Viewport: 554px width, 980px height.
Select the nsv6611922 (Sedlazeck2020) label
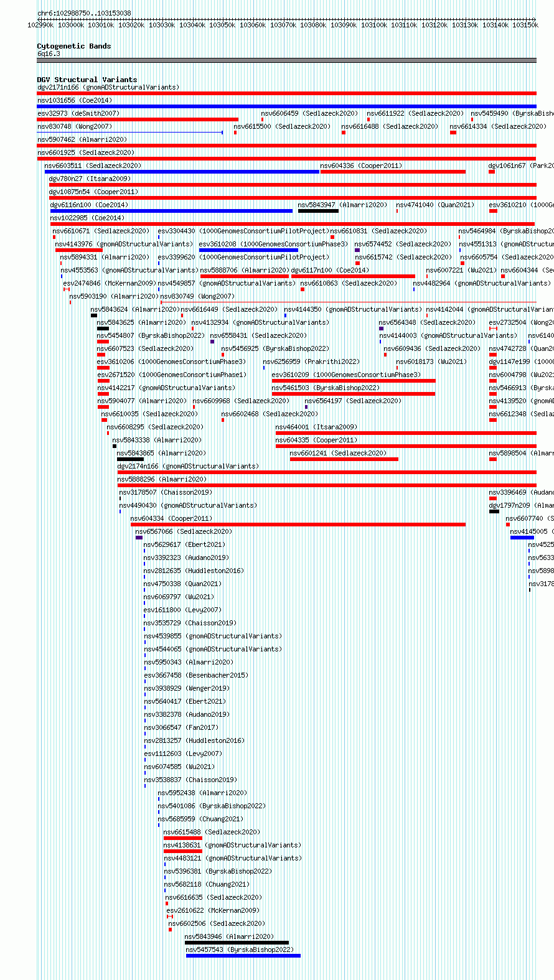click(x=415, y=113)
